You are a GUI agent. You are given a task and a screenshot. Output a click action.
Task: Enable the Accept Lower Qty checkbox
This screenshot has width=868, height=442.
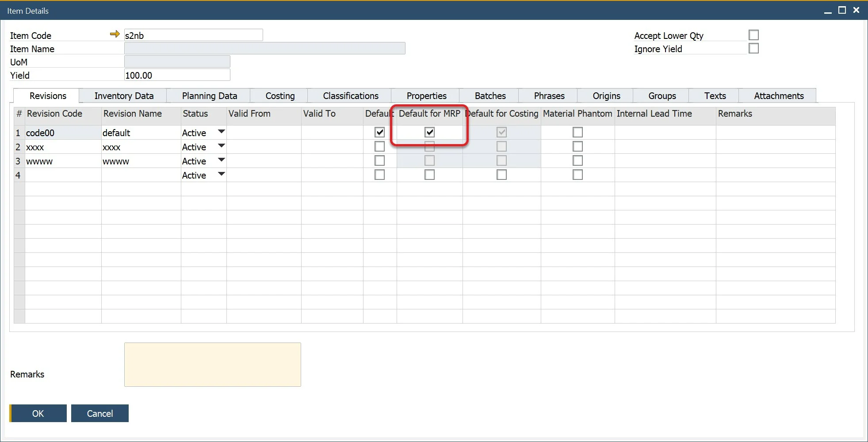point(753,35)
